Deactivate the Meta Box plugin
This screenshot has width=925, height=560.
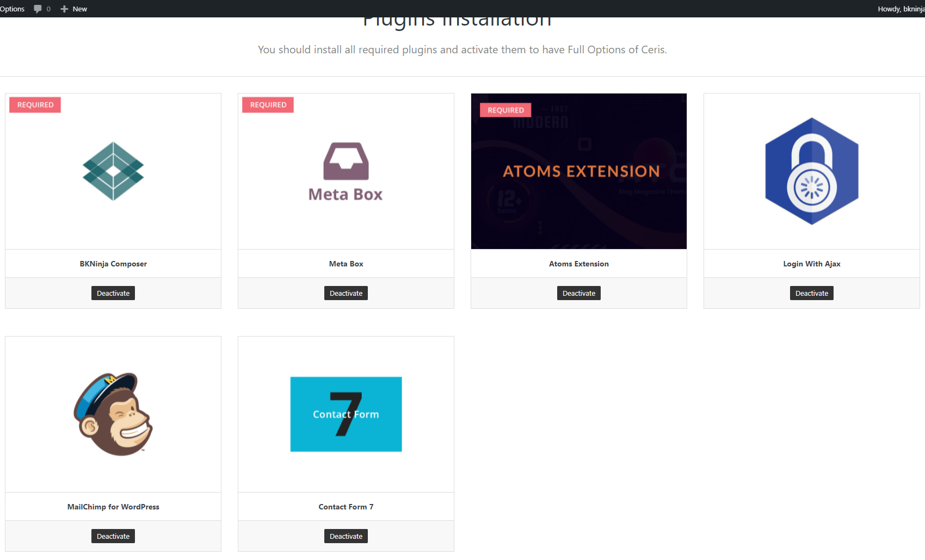[x=346, y=293]
